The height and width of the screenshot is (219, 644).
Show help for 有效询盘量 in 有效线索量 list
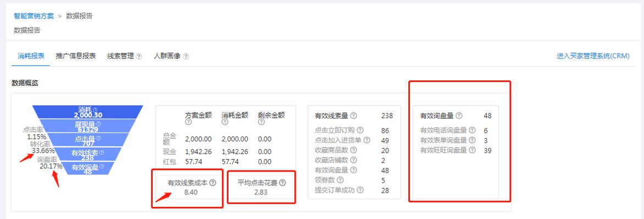click(354, 169)
